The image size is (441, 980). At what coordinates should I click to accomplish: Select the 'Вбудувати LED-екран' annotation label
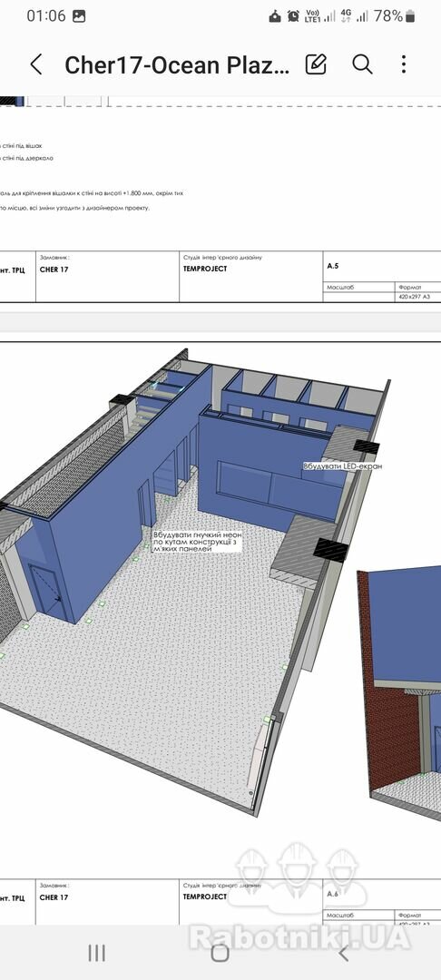342,465
